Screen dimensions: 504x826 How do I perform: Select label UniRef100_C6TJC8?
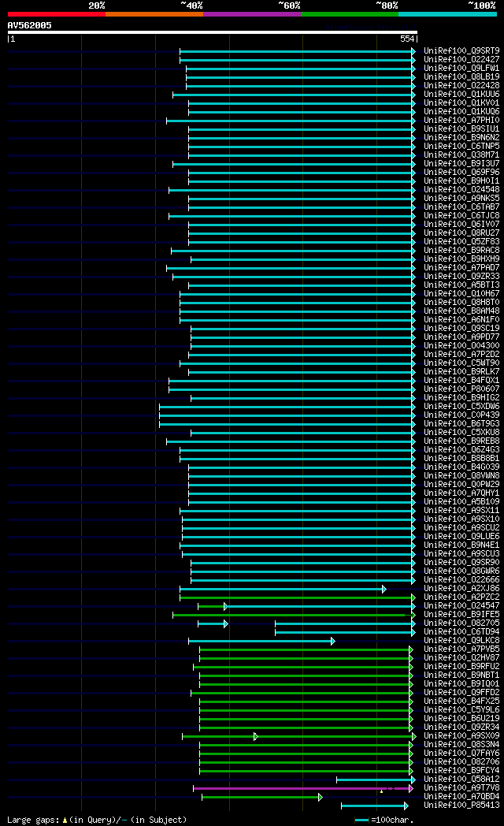(x=461, y=215)
